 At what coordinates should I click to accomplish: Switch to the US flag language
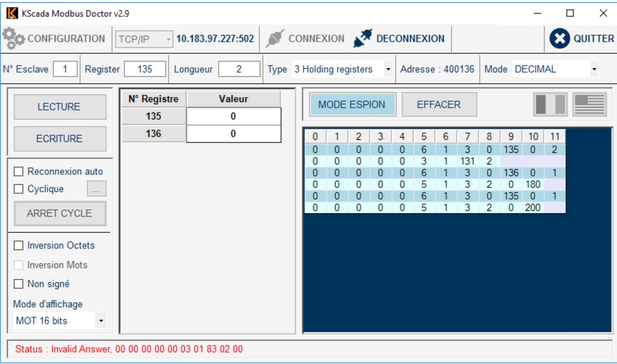tap(589, 104)
